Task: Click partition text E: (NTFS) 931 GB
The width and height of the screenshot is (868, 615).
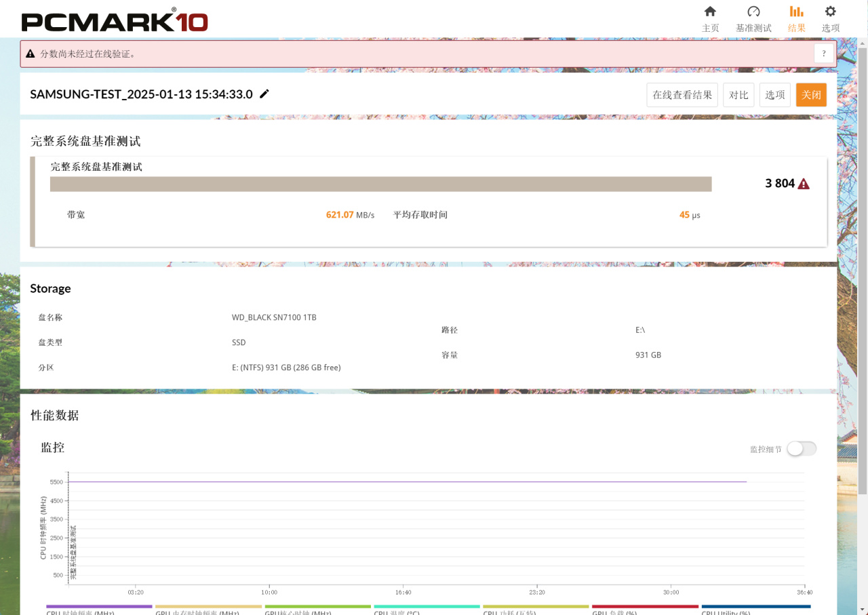Action: 286,368
